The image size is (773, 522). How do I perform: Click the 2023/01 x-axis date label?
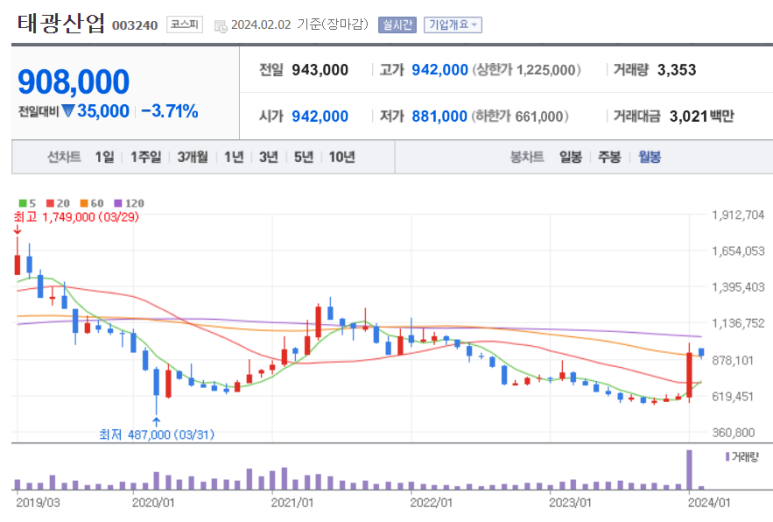pyautogui.click(x=570, y=503)
